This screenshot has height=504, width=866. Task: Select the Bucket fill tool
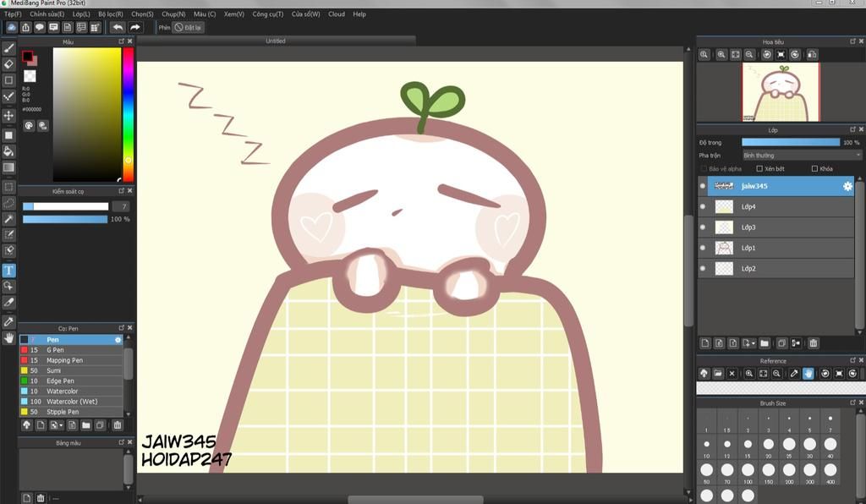coord(8,151)
